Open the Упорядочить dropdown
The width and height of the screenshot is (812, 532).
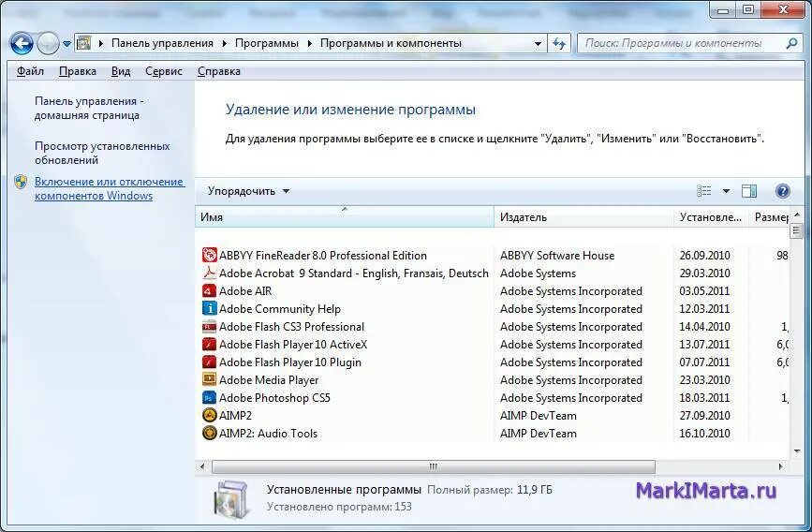[248, 191]
